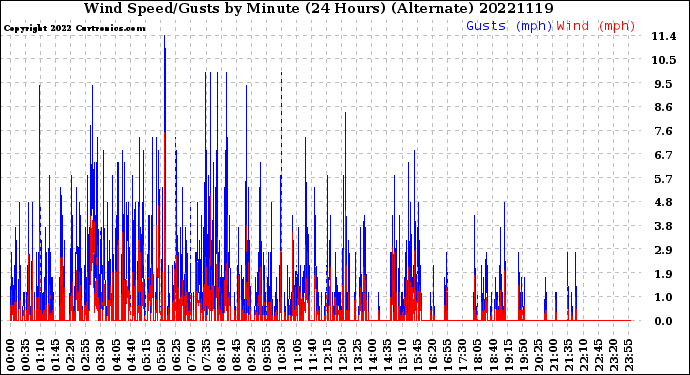
Task: Click the 00:35 time axis label
Action: click(26, 354)
